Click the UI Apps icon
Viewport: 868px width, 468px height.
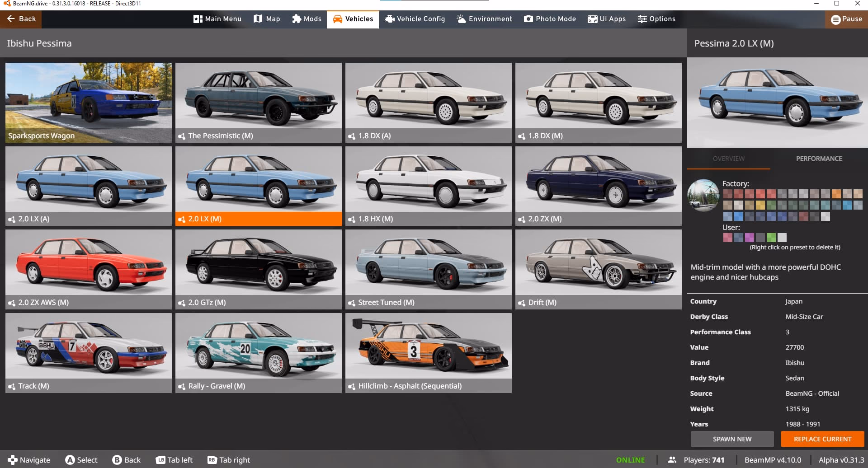[592, 19]
